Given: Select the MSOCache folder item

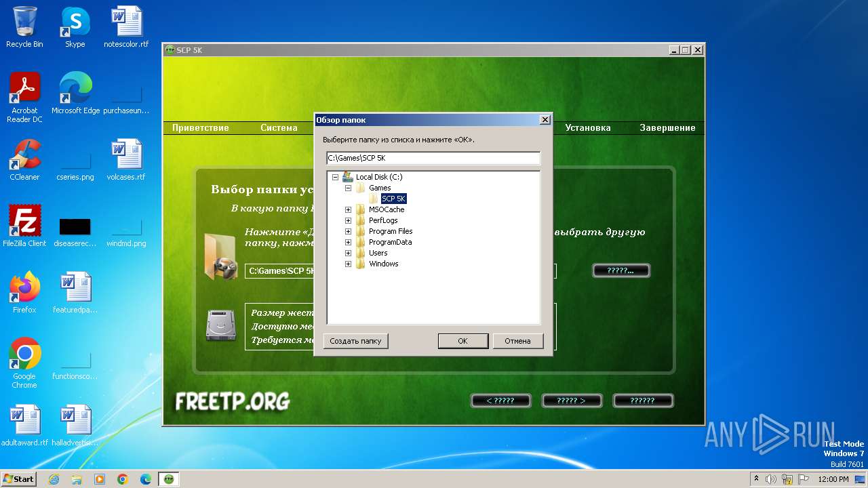Looking at the screenshot, I should pos(387,209).
